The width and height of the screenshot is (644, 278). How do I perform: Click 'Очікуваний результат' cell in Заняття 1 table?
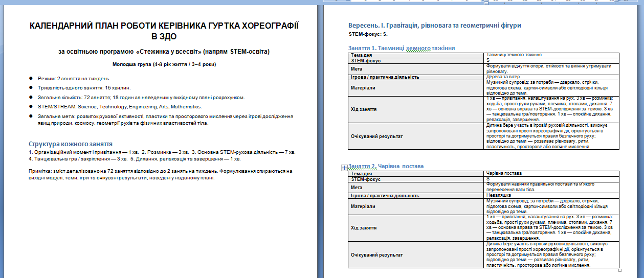[416, 136]
